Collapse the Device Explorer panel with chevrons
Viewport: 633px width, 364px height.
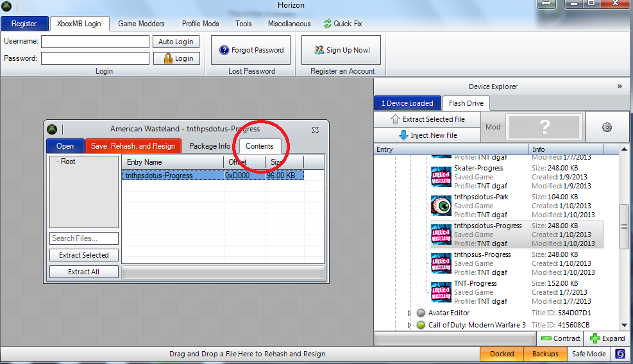coord(620,86)
